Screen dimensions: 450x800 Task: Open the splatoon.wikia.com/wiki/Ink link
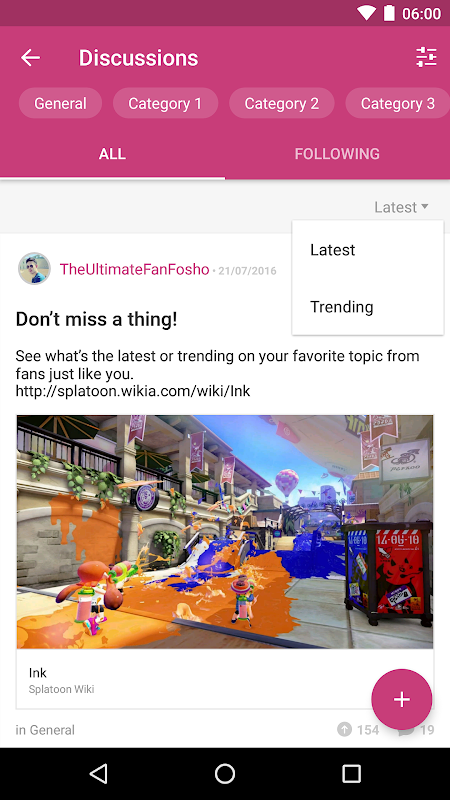tap(133, 391)
